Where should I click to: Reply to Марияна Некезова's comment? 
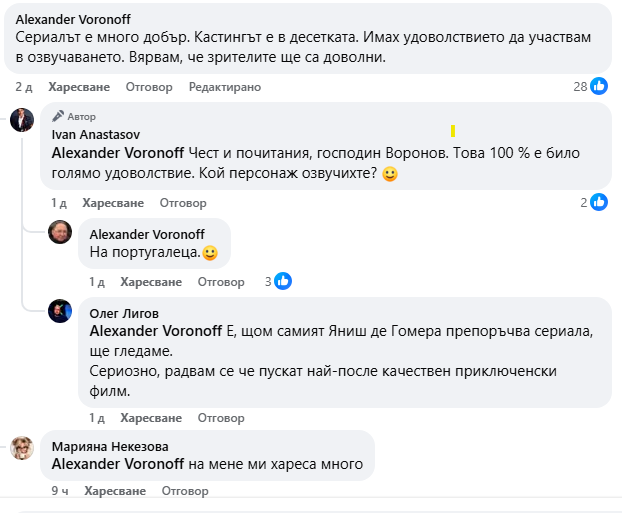pyautogui.click(x=185, y=491)
